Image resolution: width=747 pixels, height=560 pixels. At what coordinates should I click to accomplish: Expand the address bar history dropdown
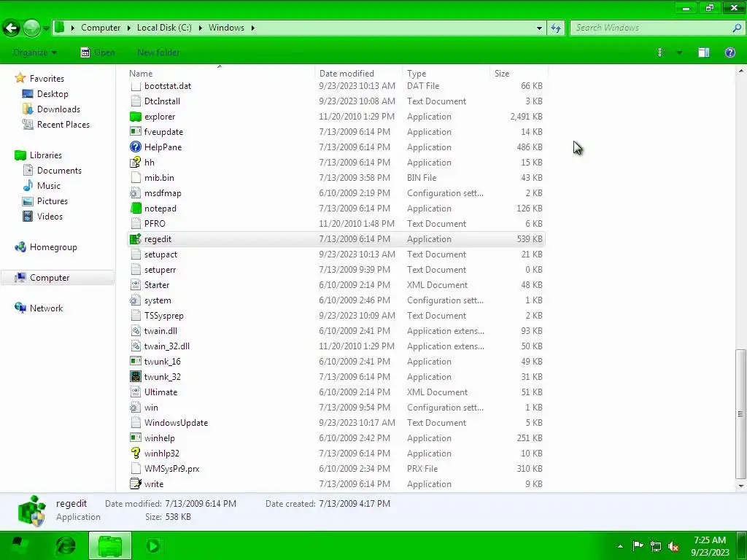click(539, 28)
